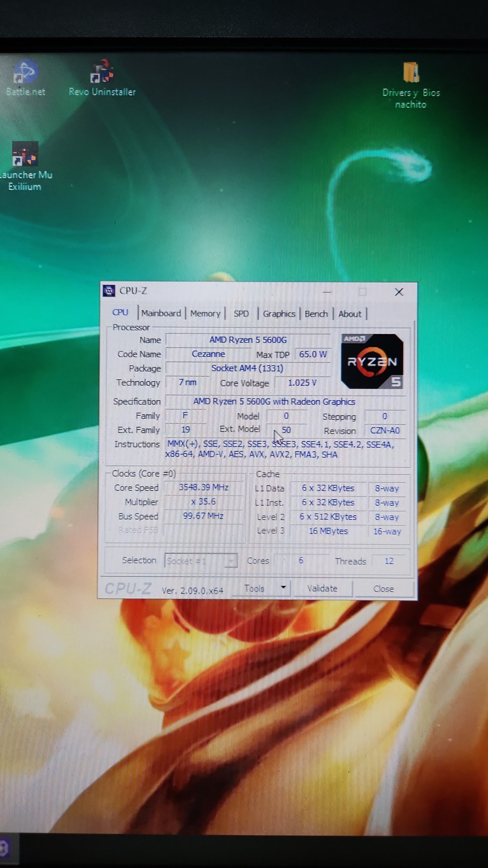
Task: Click the Ryzen 5 processor logo
Action: coord(372,361)
